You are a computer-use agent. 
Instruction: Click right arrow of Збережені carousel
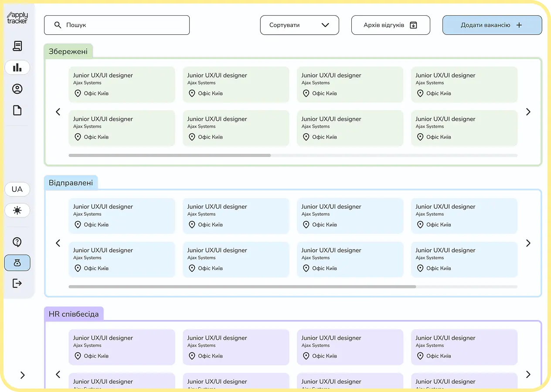[528, 112]
